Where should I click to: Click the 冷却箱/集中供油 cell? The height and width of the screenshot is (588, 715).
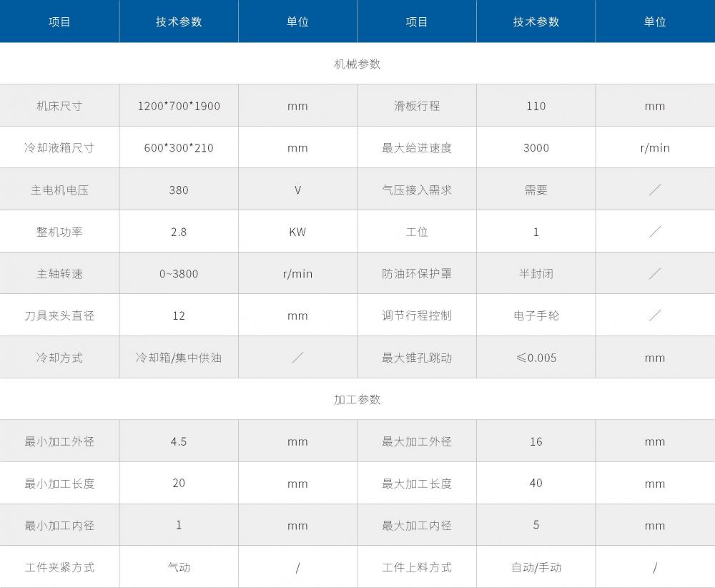point(179,358)
